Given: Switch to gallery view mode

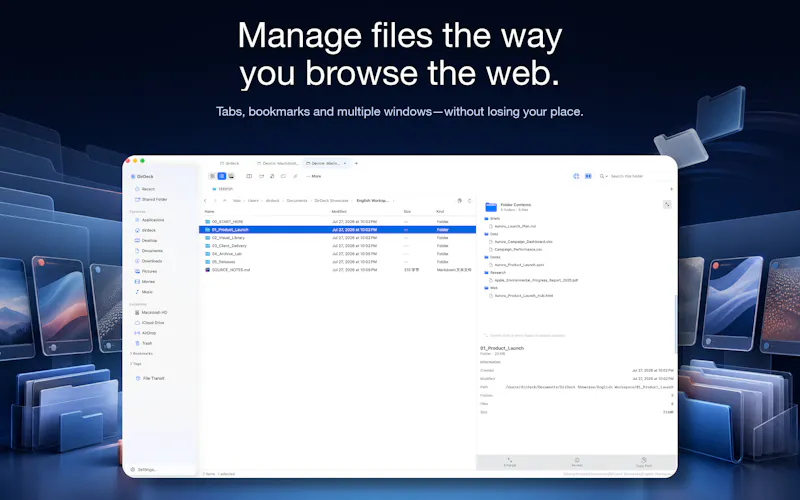Looking at the screenshot, I should tap(231, 176).
